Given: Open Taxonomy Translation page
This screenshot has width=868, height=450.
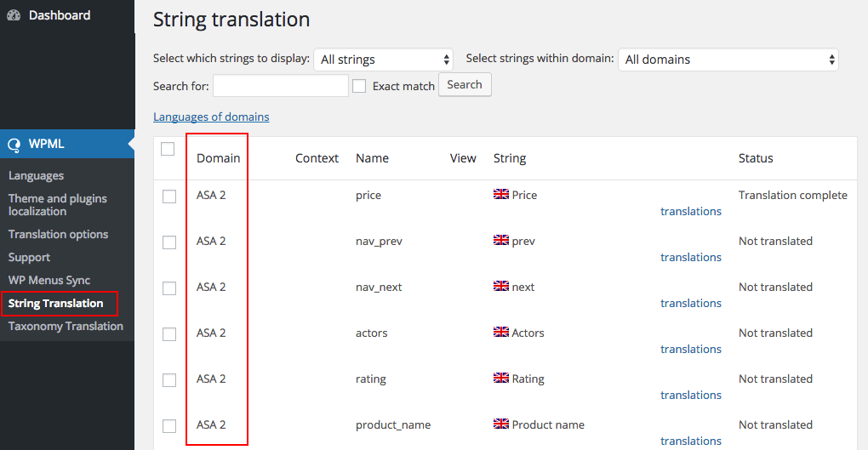Looking at the screenshot, I should 66,326.
